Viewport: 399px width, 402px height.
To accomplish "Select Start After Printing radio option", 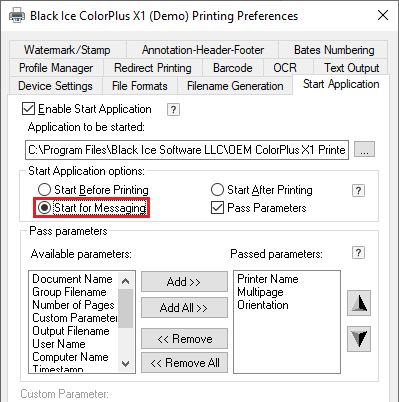I will tap(217, 190).
